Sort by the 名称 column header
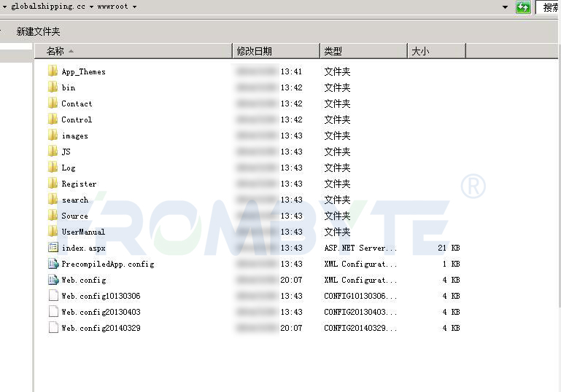This screenshot has height=392, width=561. [x=134, y=51]
